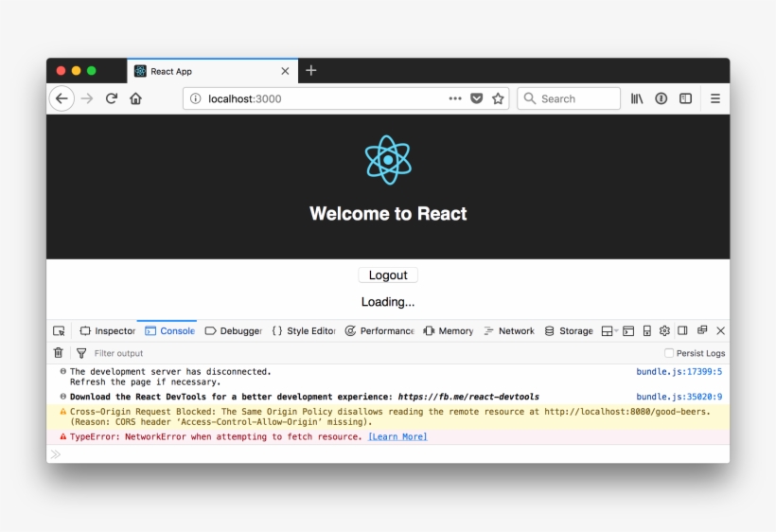Click the development server disconnected message
Image resolution: width=776 pixels, height=532 pixels.
pos(170,377)
